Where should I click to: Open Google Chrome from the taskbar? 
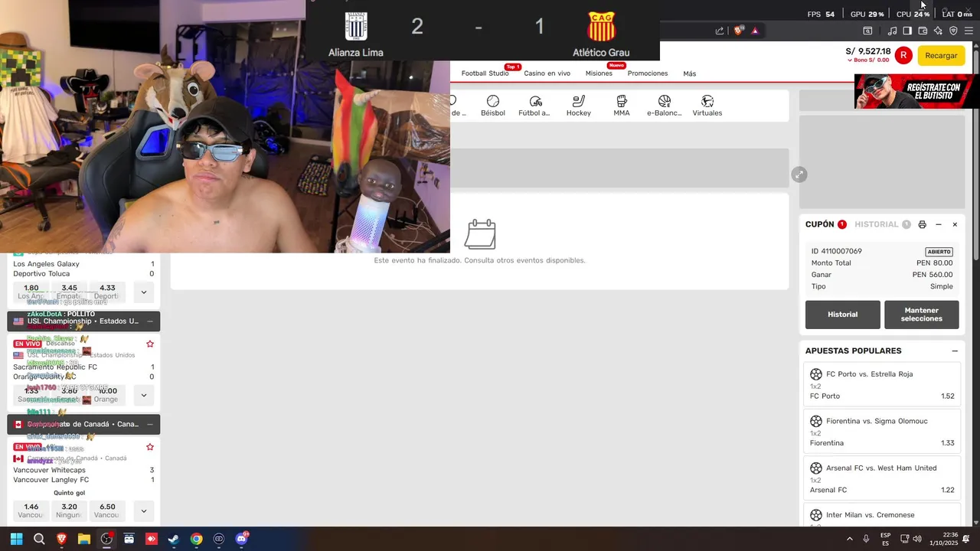click(197, 539)
